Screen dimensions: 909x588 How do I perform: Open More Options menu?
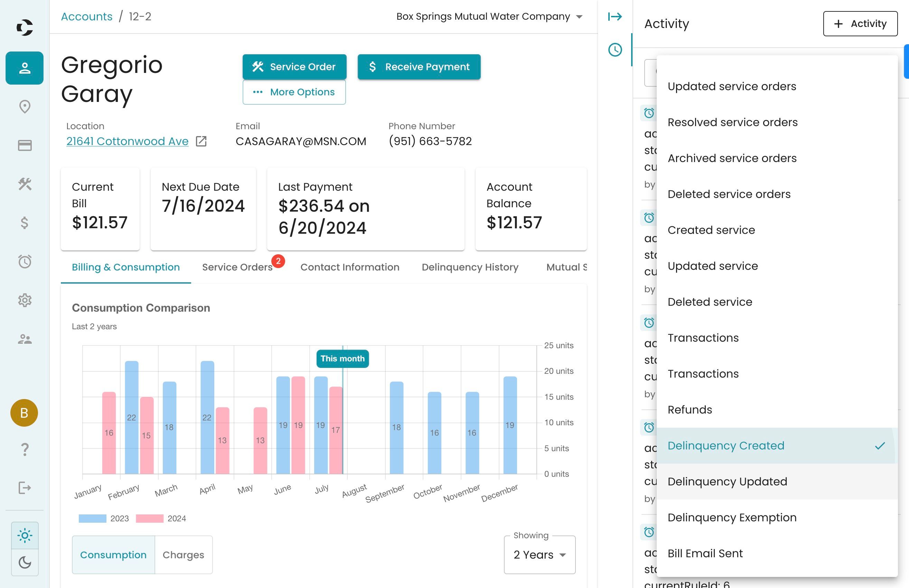coord(294,92)
